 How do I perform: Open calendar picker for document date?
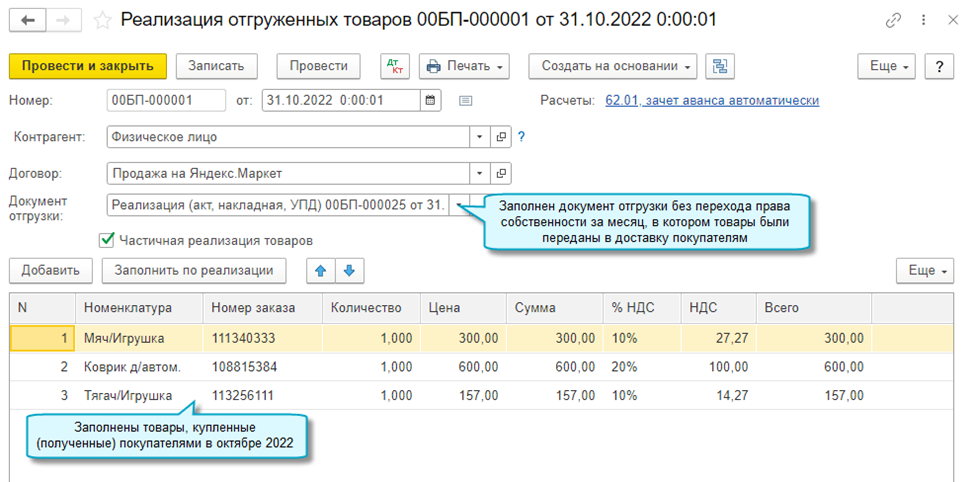pyautogui.click(x=430, y=100)
